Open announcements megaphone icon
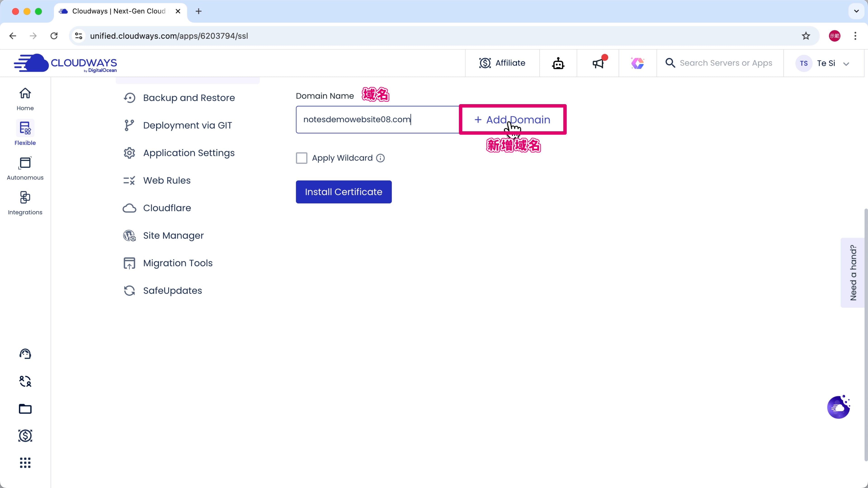Image resolution: width=868 pixels, height=488 pixels. [598, 63]
